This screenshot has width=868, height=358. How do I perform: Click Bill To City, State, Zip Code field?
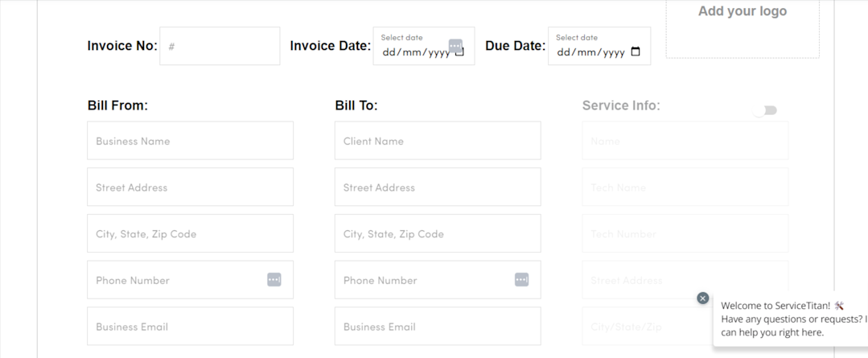pyautogui.click(x=438, y=233)
